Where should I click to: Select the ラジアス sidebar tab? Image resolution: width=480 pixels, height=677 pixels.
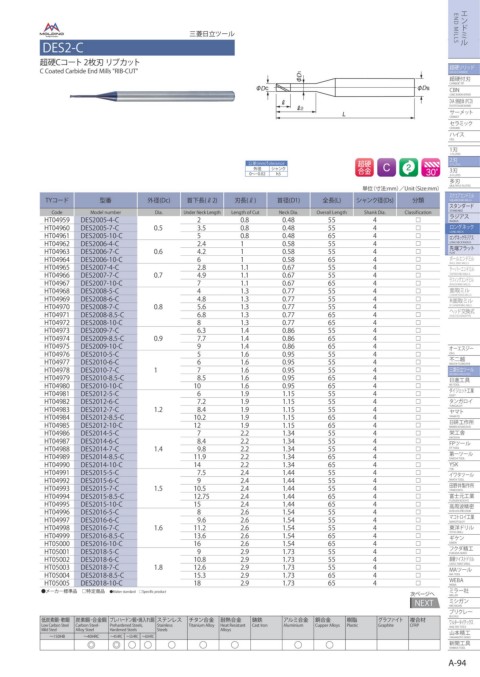click(x=464, y=217)
